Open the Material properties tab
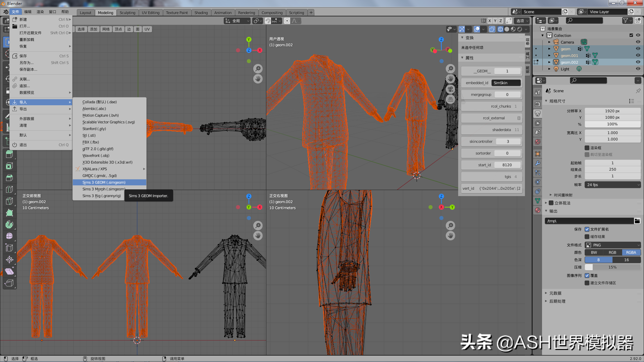 (x=538, y=210)
